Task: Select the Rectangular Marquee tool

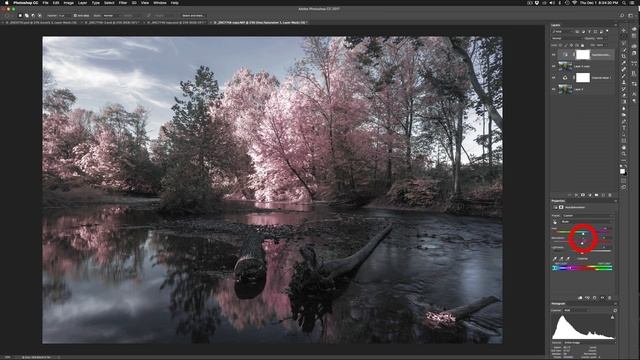Action: tap(624, 36)
